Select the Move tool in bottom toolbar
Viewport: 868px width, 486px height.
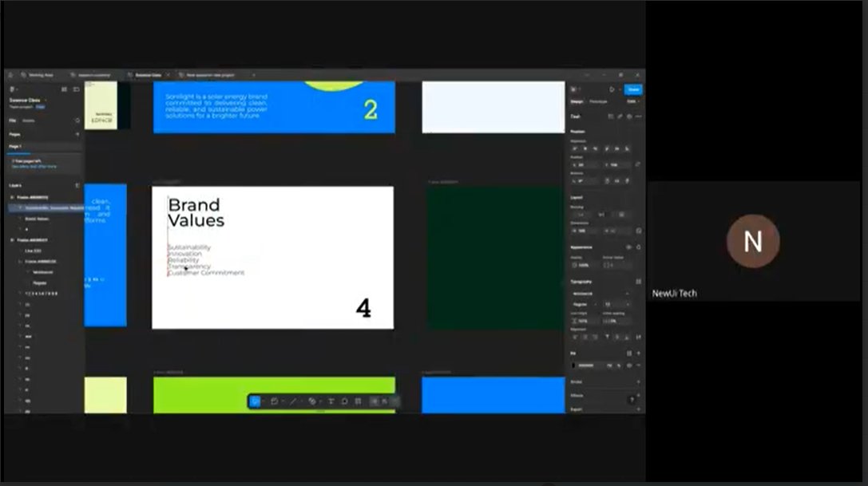(x=256, y=401)
